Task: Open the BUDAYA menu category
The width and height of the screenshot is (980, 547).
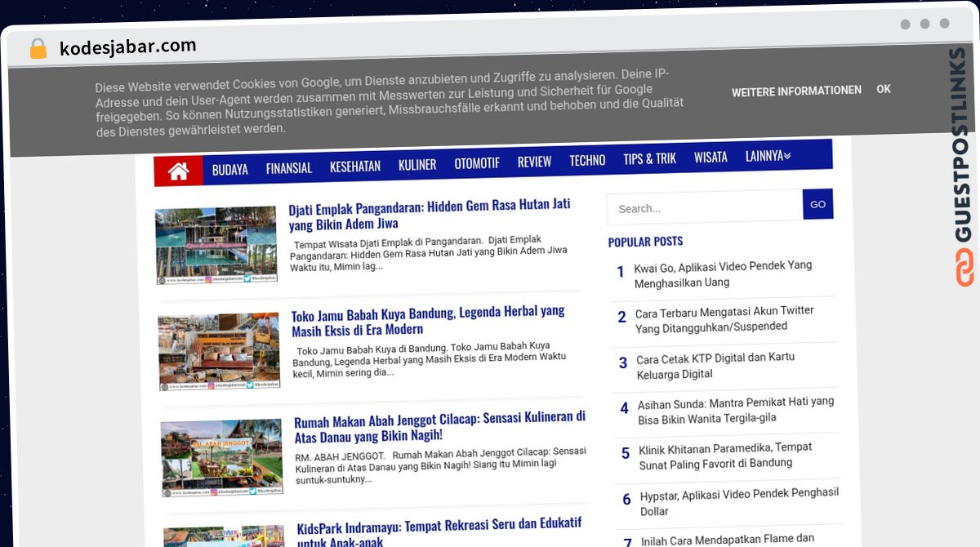Action: pyautogui.click(x=230, y=169)
